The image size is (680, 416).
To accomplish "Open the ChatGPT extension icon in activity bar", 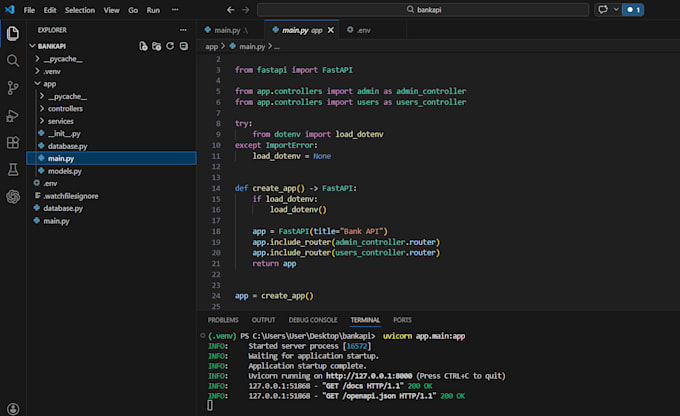I will [x=13, y=197].
